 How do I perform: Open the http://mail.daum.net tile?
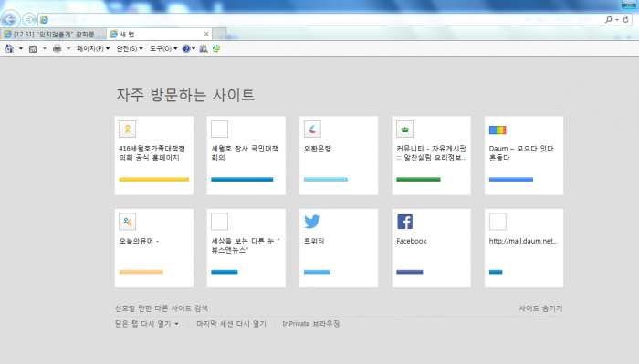(x=524, y=248)
